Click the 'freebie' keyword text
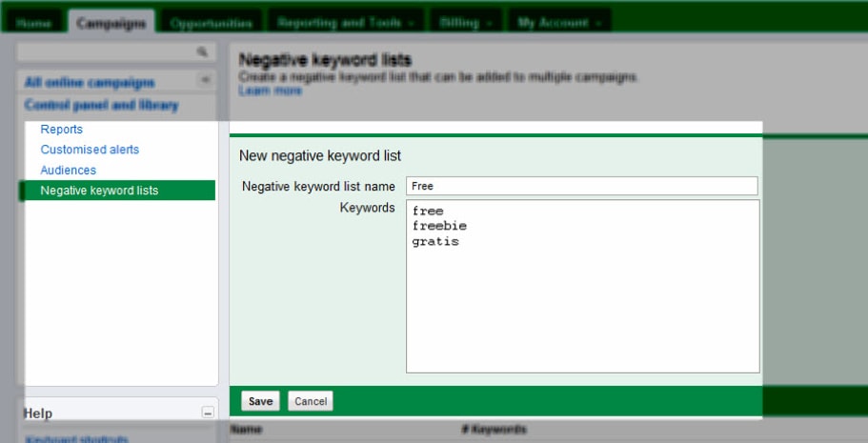Image resolution: width=868 pixels, height=443 pixels. point(439,226)
